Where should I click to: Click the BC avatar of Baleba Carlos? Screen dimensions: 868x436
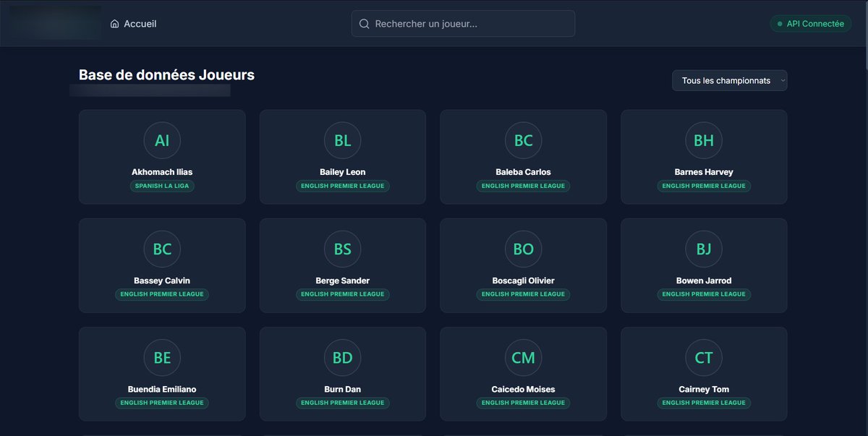pyautogui.click(x=523, y=140)
